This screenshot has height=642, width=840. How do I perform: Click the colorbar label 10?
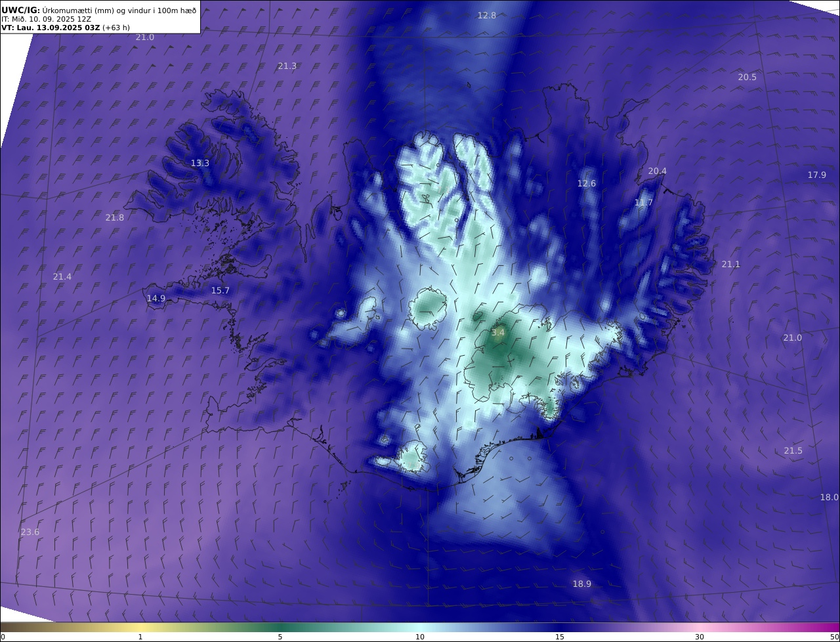click(420, 637)
